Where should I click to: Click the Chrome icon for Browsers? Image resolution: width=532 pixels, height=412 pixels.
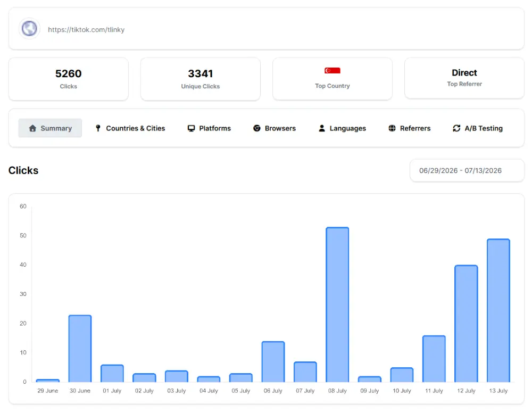click(x=257, y=128)
